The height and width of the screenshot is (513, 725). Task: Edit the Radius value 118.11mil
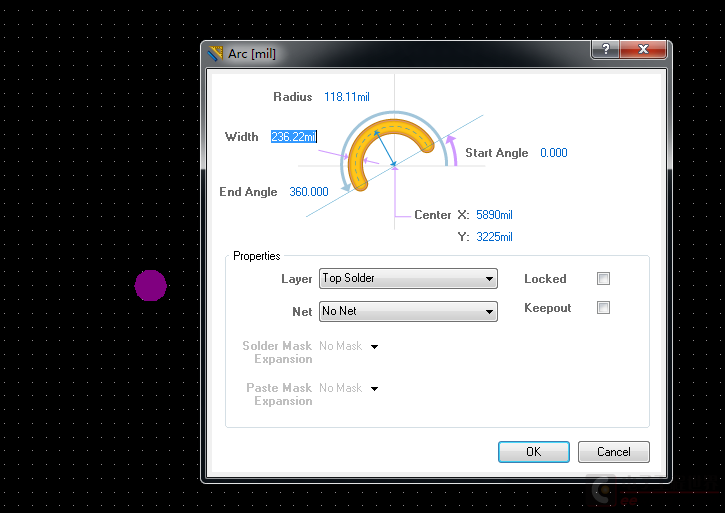coord(347,97)
